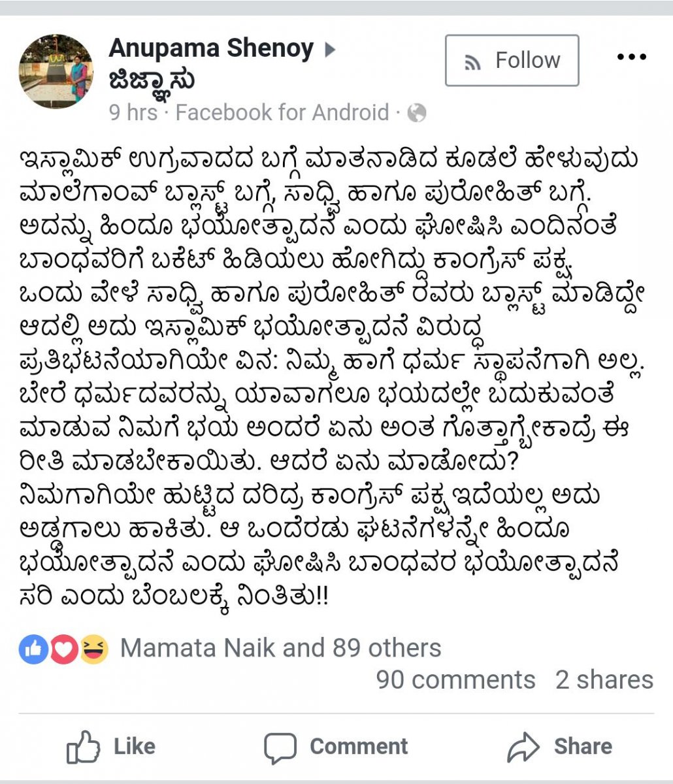Click the Comment speech bubble icon
The image size is (673, 784).
[x=280, y=748]
